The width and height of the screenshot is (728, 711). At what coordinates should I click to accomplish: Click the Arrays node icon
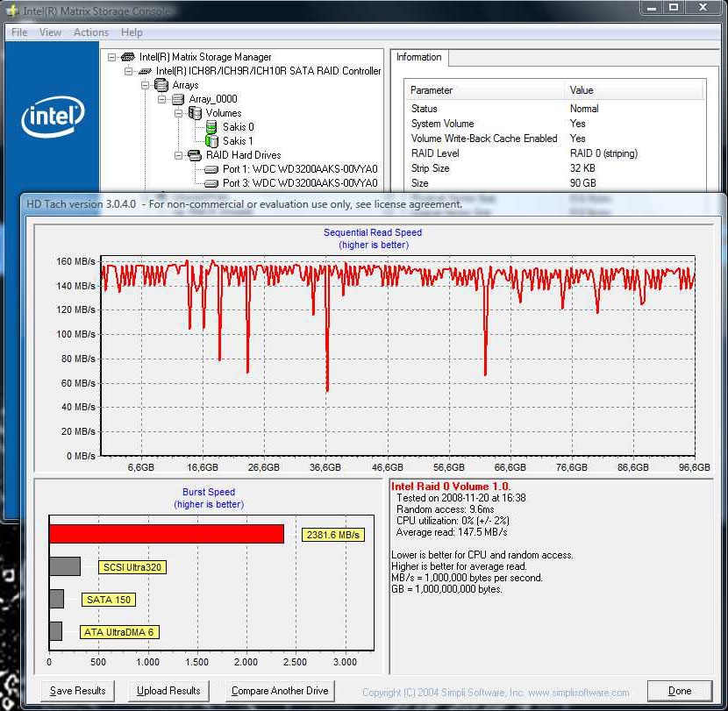pos(161,85)
